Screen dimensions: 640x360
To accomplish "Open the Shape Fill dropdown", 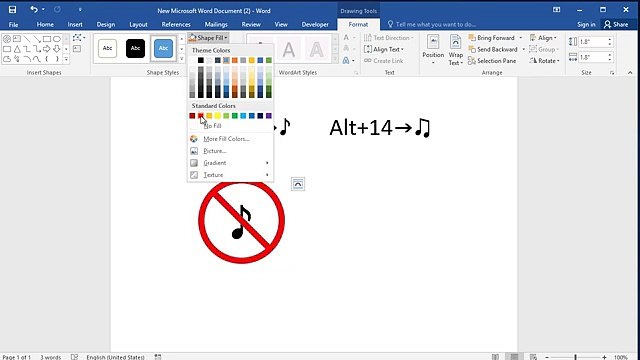I will (x=208, y=38).
